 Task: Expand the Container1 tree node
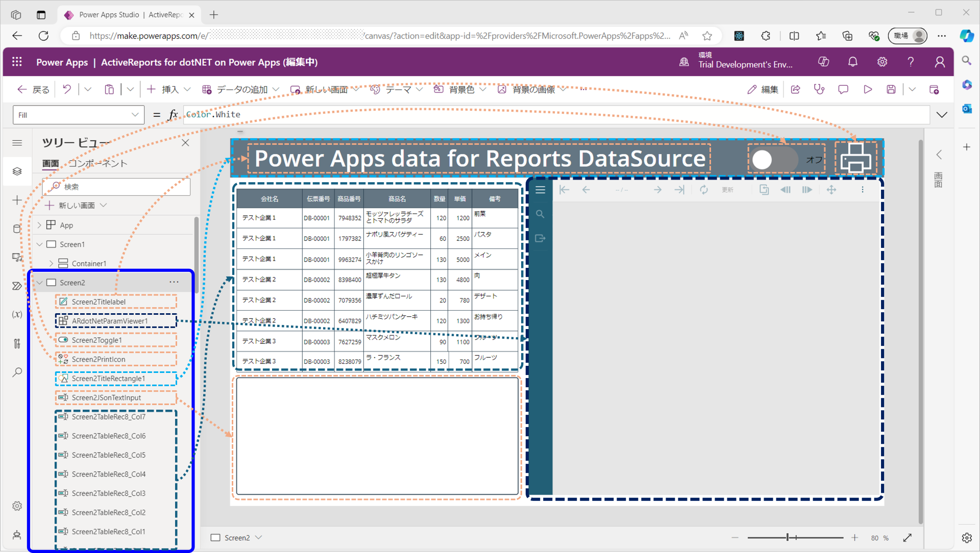51,263
